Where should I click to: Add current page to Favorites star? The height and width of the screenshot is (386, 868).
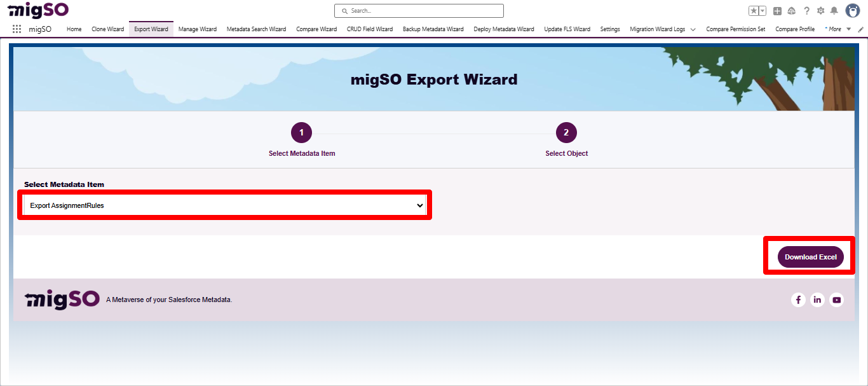click(754, 11)
